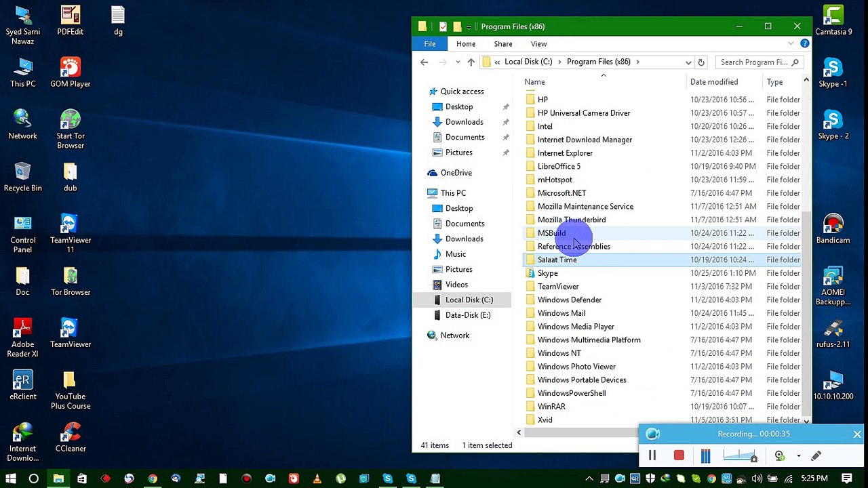Screen dimensions: 868x488
Task: Sort by the Type column header
Action: click(x=774, y=82)
